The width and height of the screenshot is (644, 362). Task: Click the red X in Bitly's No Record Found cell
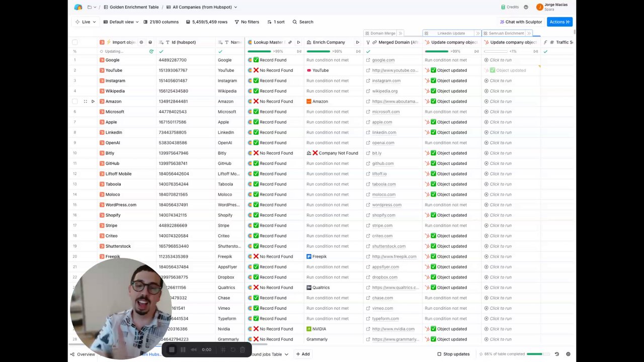click(256, 153)
